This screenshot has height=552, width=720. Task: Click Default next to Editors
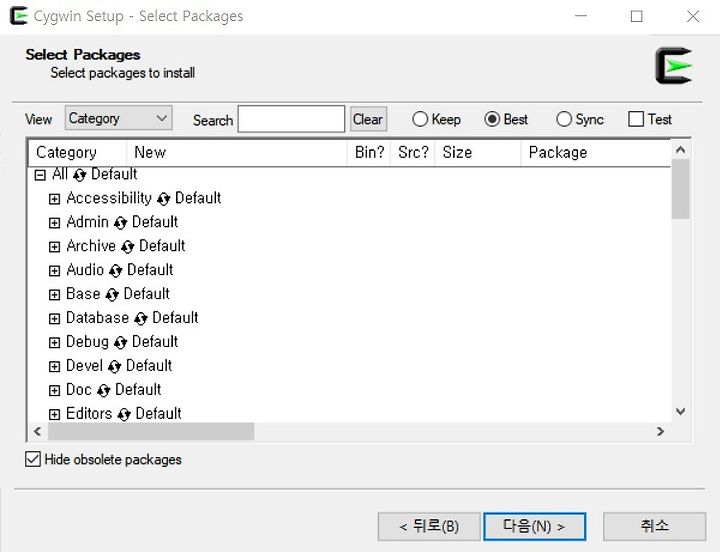[x=158, y=413]
